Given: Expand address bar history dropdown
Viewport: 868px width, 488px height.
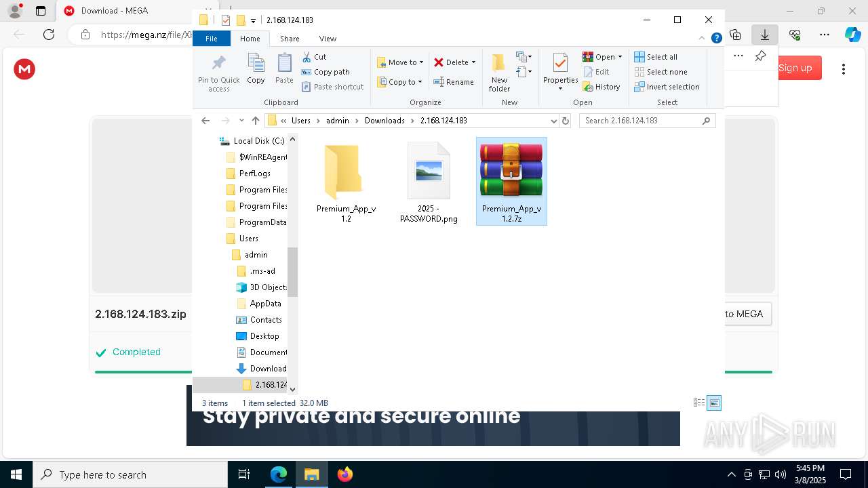Looking at the screenshot, I should pyautogui.click(x=553, y=121).
